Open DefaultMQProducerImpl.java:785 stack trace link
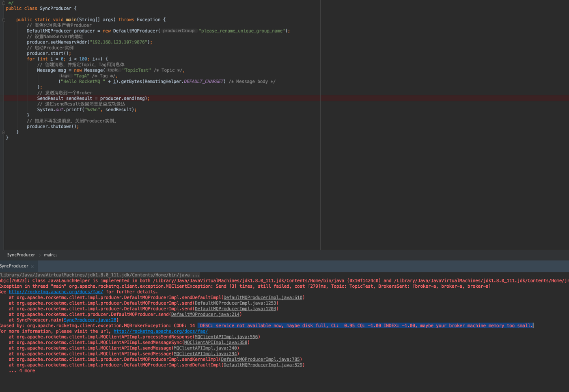This screenshot has width=569, height=392. 260,360
